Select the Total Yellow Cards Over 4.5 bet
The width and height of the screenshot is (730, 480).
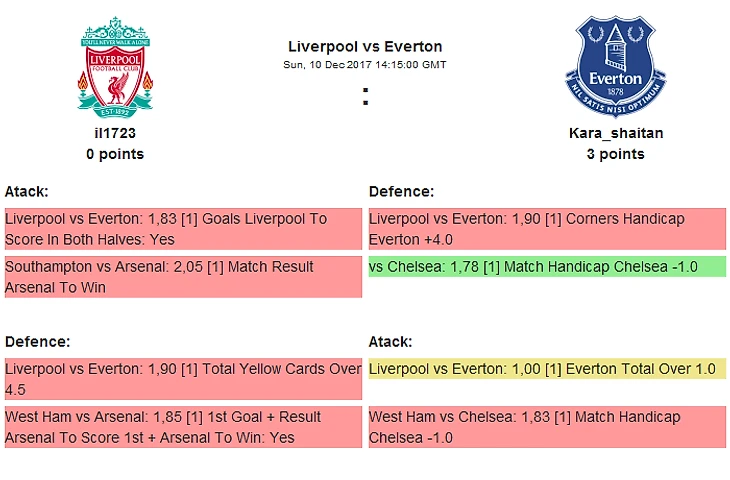pyautogui.click(x=182, y=379)
